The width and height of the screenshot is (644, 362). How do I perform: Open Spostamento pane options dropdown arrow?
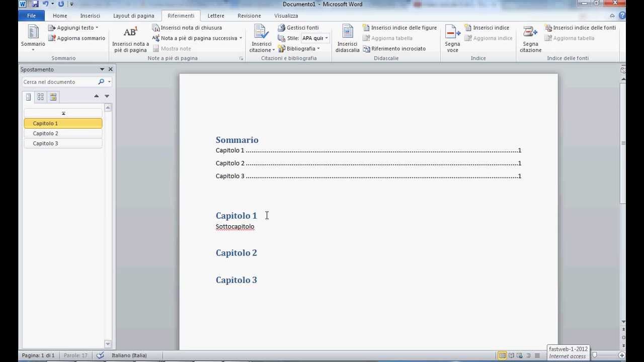point(102,69)
